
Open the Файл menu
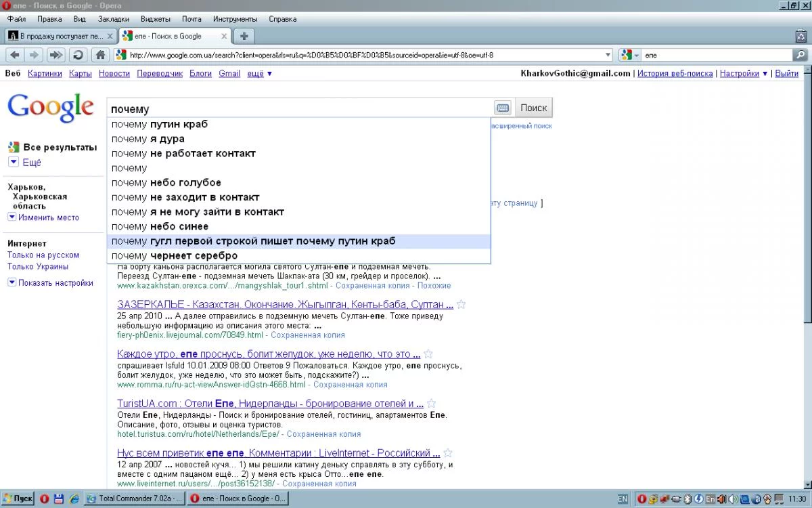pos(16,19)
